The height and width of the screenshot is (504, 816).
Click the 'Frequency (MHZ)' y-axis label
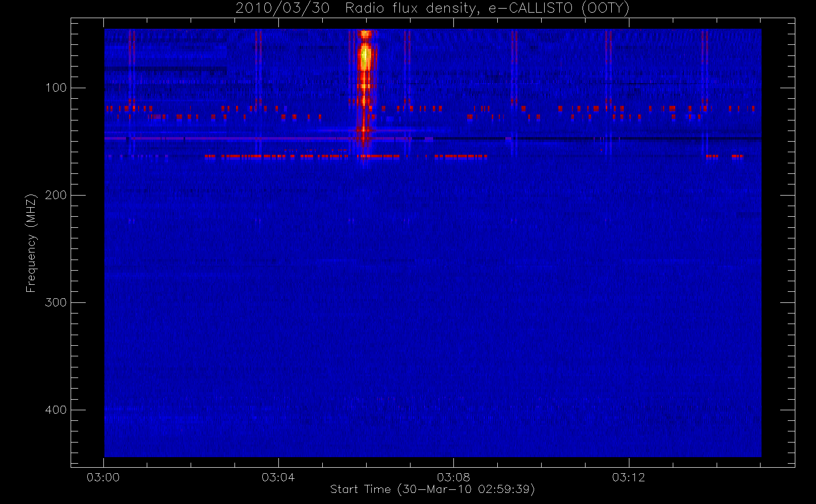(x=31, y=243)
